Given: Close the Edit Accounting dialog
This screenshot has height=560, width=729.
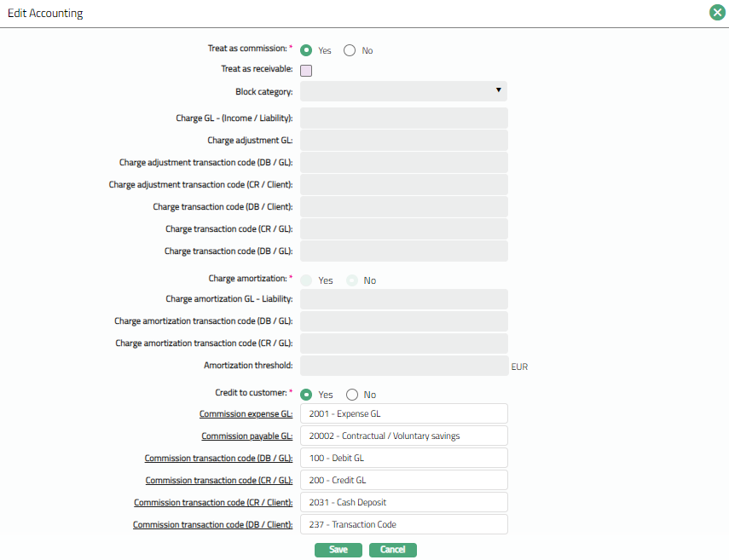Looking at the screenshot, I should pos(717,13).
